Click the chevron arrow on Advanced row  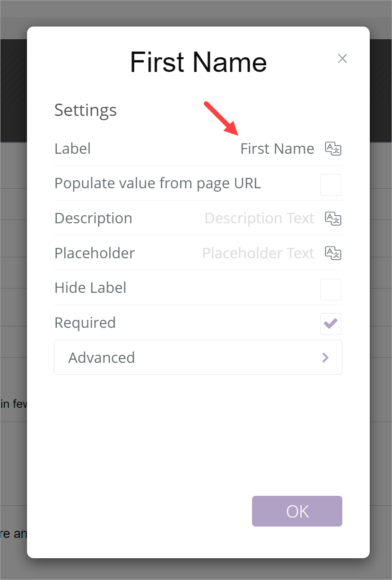pyautogui.click(x=325, y=358)
